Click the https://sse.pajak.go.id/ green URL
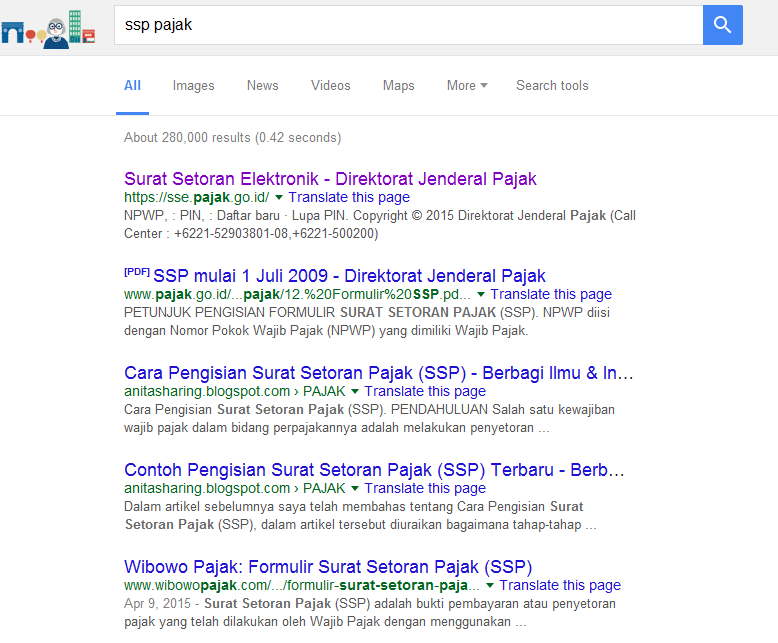This screenshot has height=643, width=778. point(196,197)
